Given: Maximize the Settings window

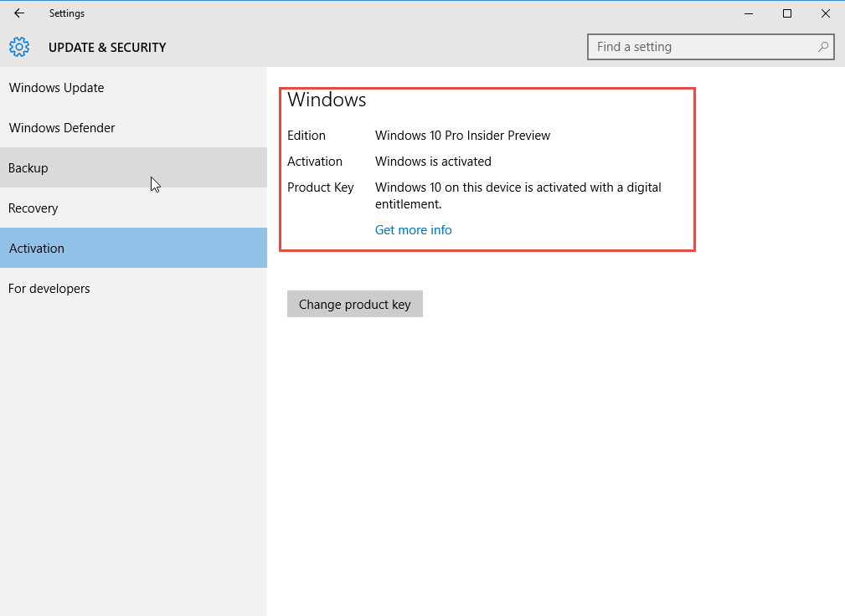Looking at the screenshot, I should 787,13.
